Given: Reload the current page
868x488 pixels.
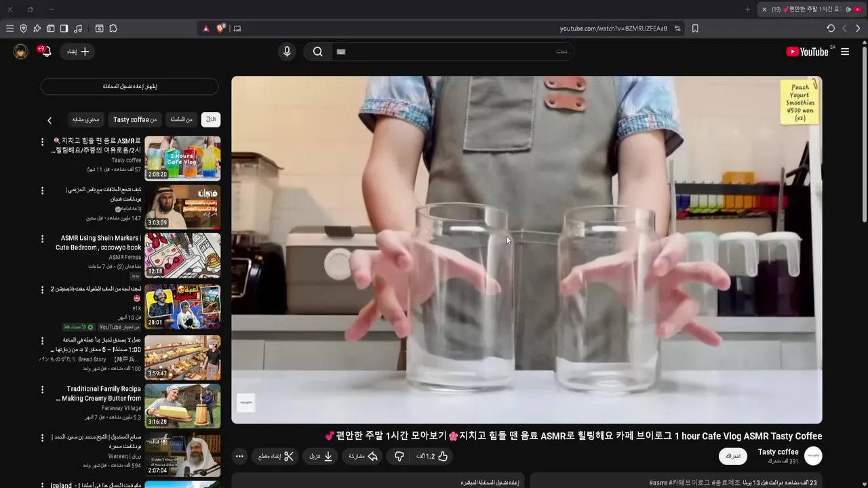Looking at the screenshot, I should coord(831,28).
